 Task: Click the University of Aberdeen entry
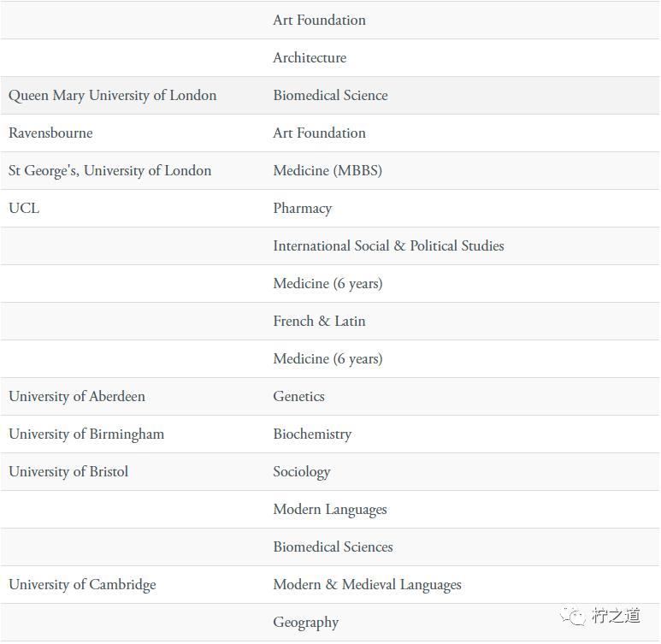pyautogui.click(x=77, y=396)
